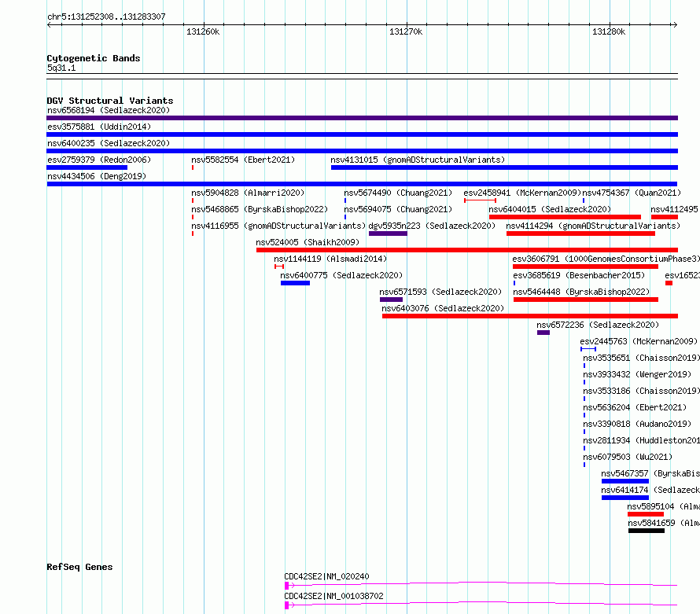Open the nsv5582554 (Ebert2021) variant label
The height and width of the screenshot is (614, 700).
[x=243, y=160]
